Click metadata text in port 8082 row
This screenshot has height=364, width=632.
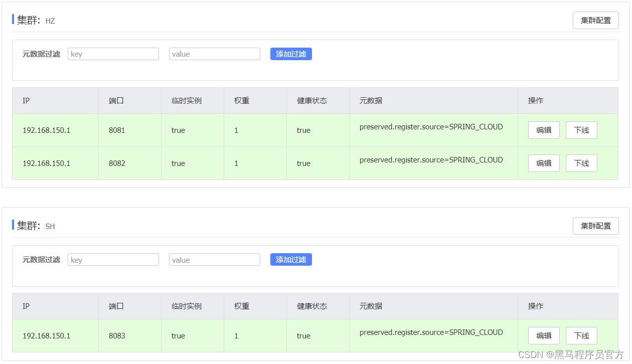[431, 160]
